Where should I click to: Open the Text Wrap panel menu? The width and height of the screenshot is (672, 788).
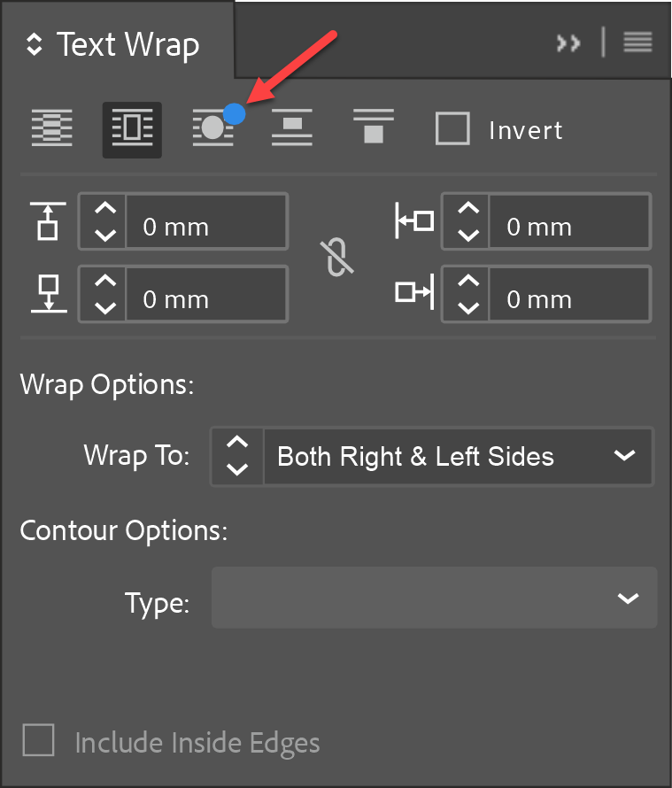[x=637, y=42]
